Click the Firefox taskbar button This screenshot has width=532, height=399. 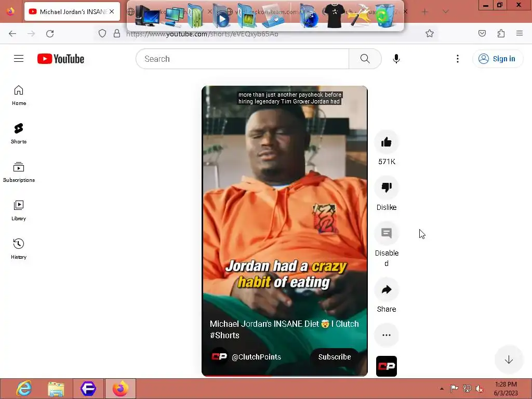120,389
